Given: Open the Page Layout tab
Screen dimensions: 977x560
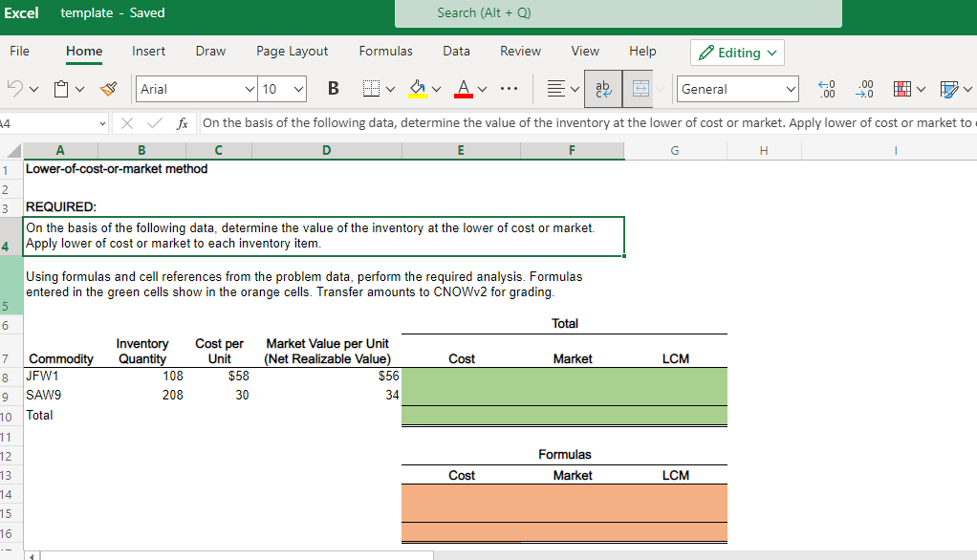Looking at the screenshot, I should point(292,52).
